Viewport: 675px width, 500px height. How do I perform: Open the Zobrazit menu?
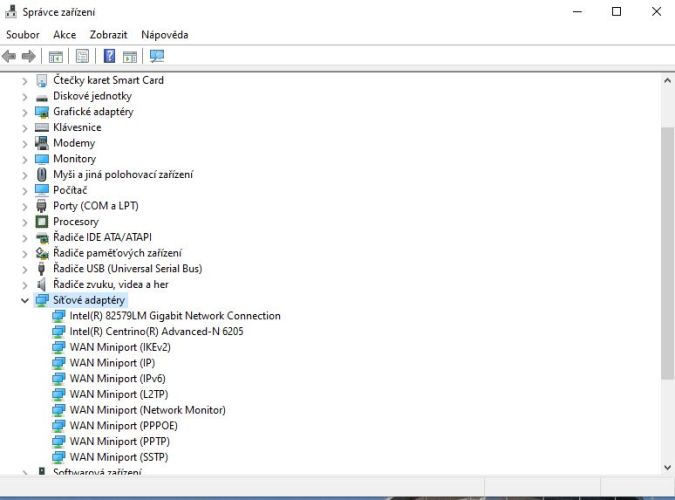coord(108,35)
